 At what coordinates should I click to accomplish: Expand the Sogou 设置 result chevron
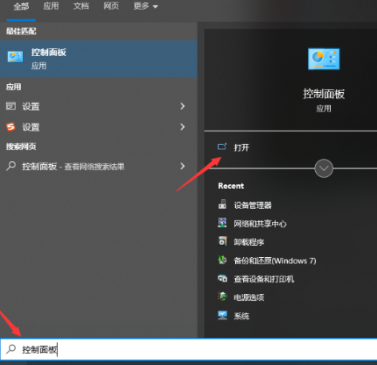(x=182, y=127)
